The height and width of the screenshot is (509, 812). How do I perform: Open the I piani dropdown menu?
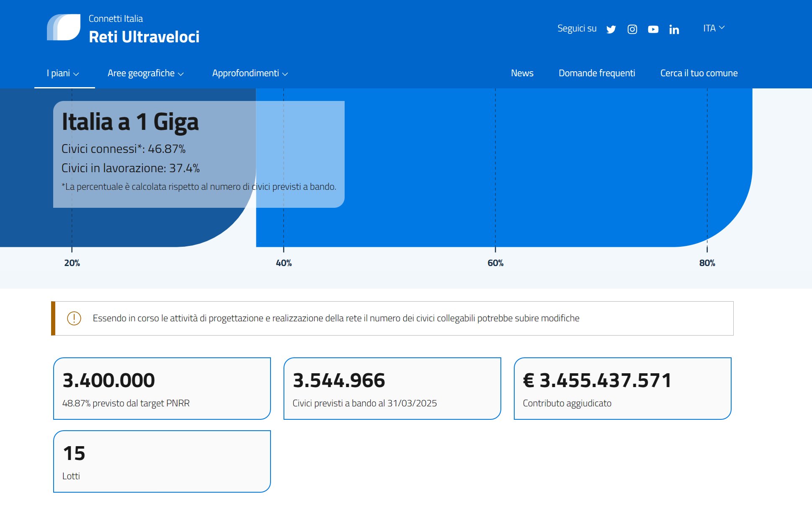pos(63,73)
